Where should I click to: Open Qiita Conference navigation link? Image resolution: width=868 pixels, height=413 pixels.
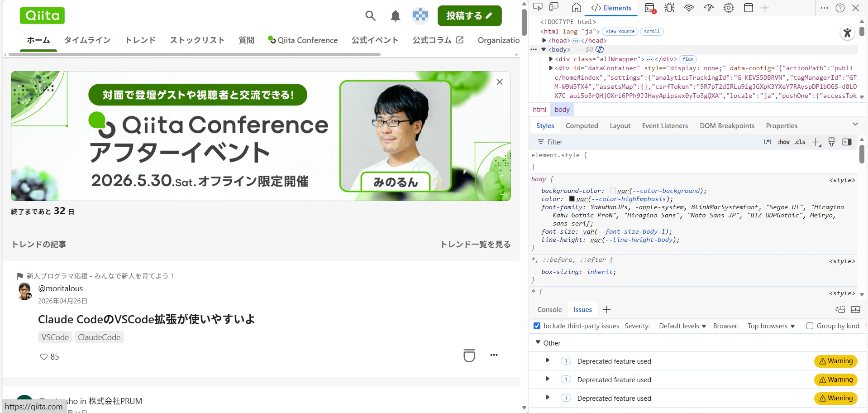(x=303, y=40)
